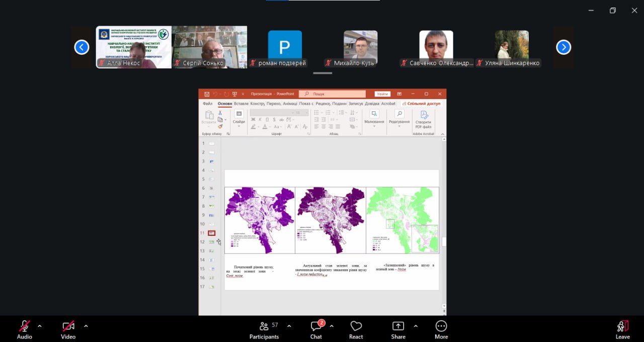The width and height of the screenshot is (644, 342).
Task: Show next participants with right arrow
Action: click(x=563, y=47)
